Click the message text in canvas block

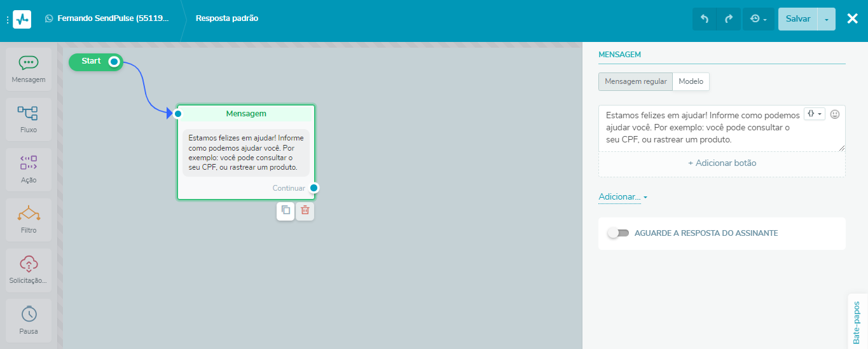coord(246,153)
